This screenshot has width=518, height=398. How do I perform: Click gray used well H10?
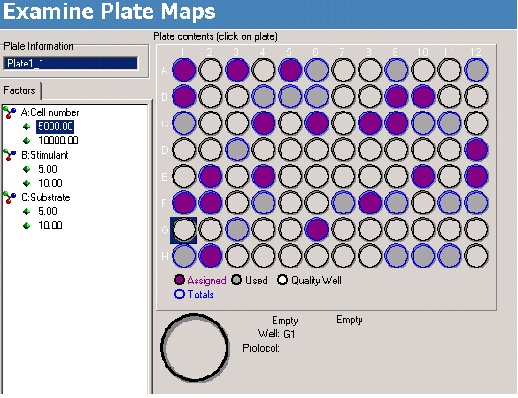[x=423, y=256]
